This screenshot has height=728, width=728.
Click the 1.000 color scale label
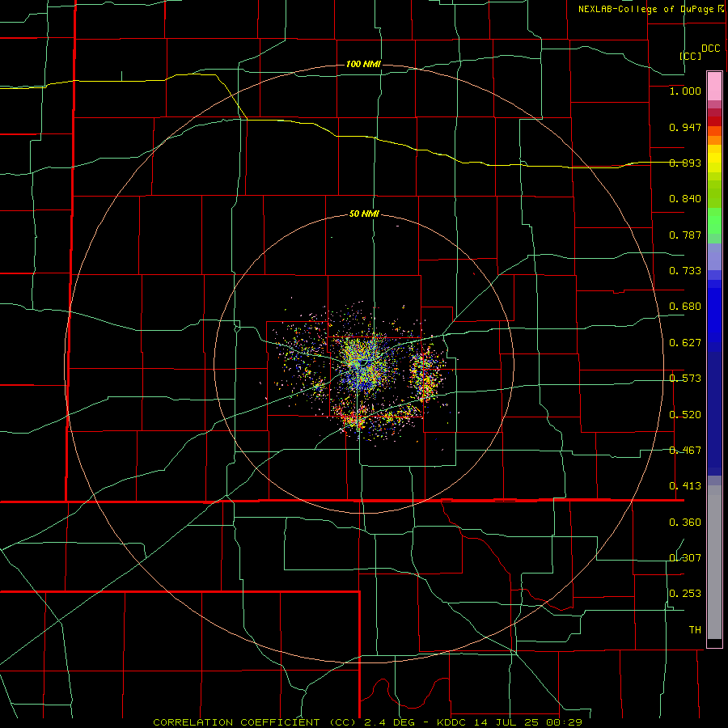tap(685, 91)
